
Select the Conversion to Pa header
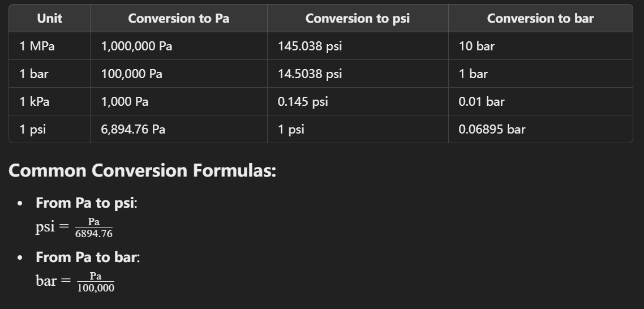click(x=179, y=18)
